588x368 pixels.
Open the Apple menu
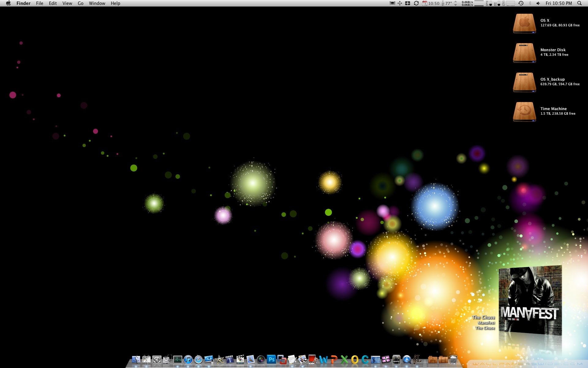8,3
